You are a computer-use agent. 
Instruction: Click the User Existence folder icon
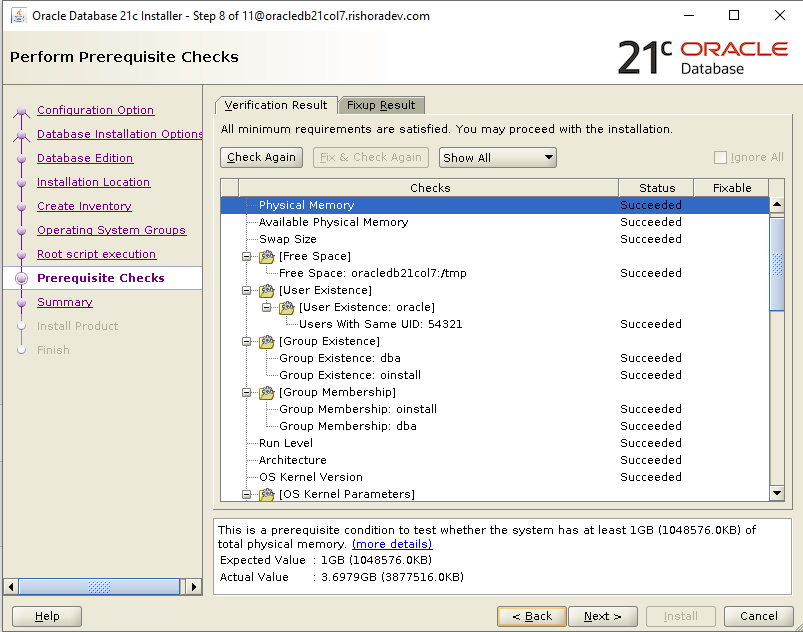pyautogui.click(x=267, y=290)
